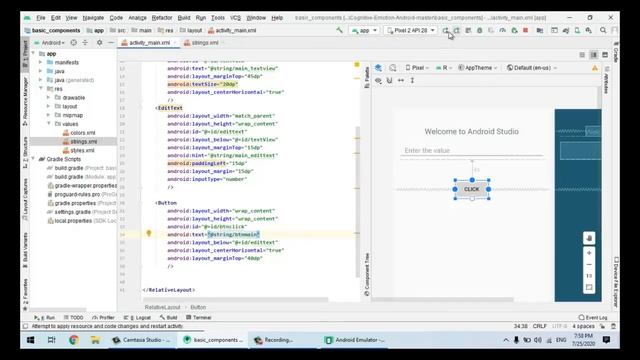The width and height of the screenshot is (640, 360).
Task: Toggle the Resource Manager tool window
Action: click(x=25, y=101)
